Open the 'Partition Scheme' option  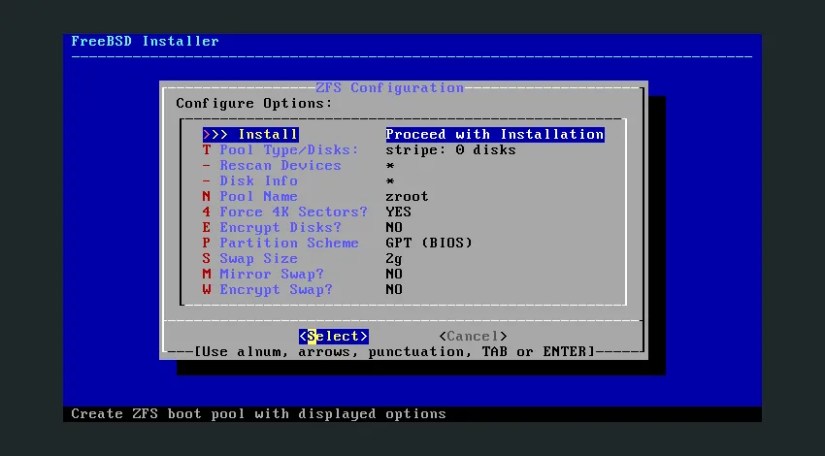tap(280, 243)
